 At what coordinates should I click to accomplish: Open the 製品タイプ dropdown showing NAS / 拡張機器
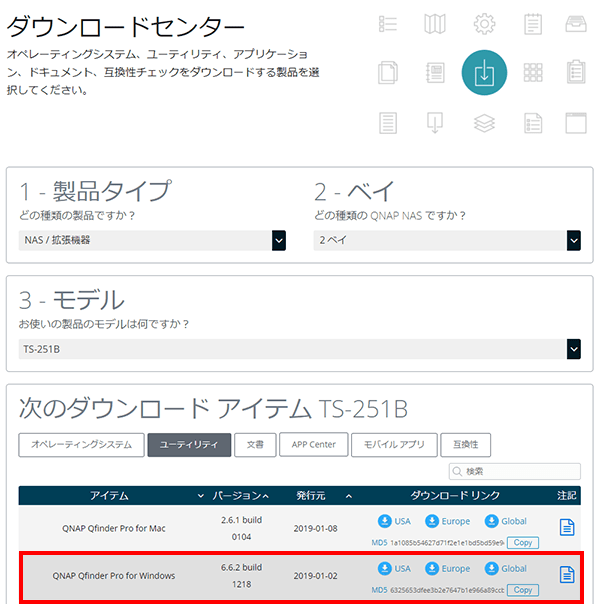(x=152, y=240)
